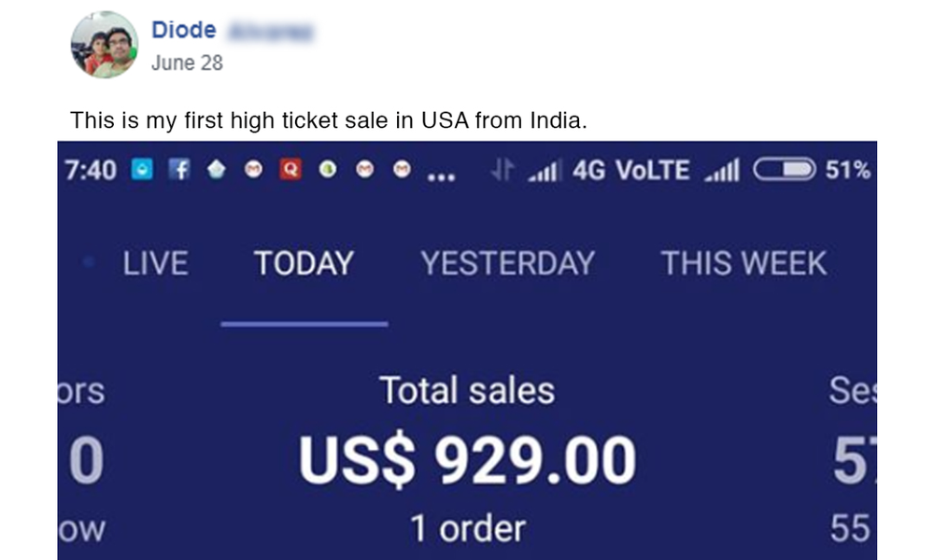Tap the 4G VoLTE network indicator
This screenshot has width=934, height=560.
[630, 171]
